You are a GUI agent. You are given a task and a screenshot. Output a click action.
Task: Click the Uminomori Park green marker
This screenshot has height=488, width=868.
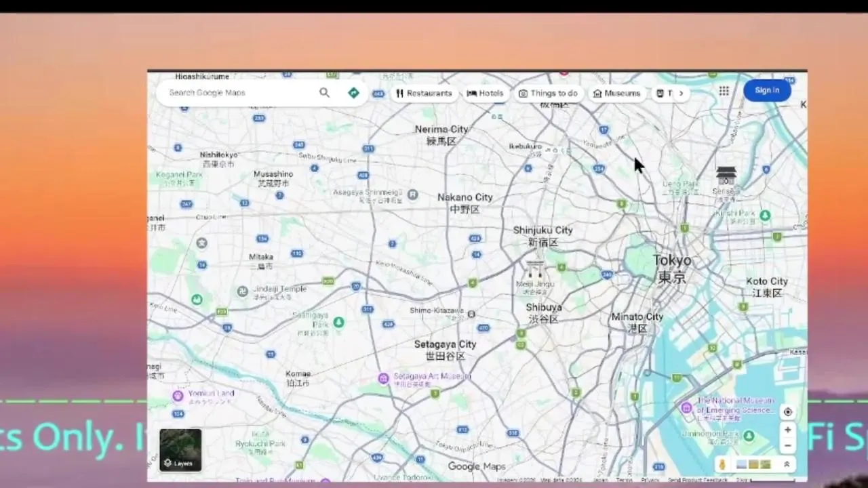pos(749,435)
